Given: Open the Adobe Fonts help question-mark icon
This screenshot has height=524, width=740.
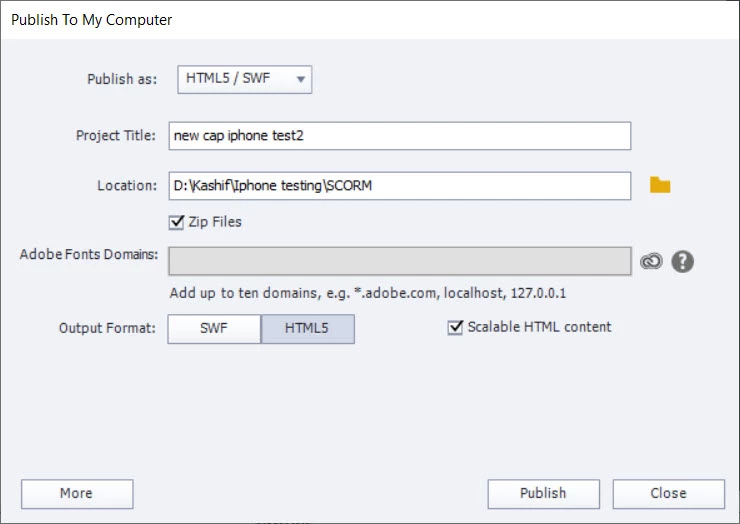Looking at the screenshot, I should pos(682,262).
